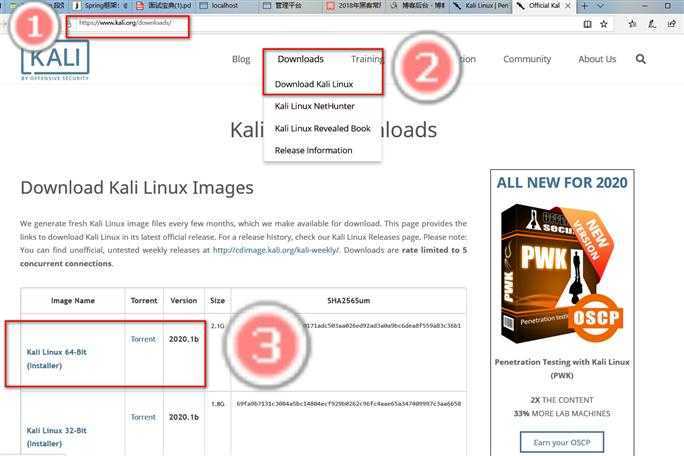Image resolution: width=684 pixels, height=456 pixels.
Task: Click the browser address bar URL
Action: [x=126, y=23]
